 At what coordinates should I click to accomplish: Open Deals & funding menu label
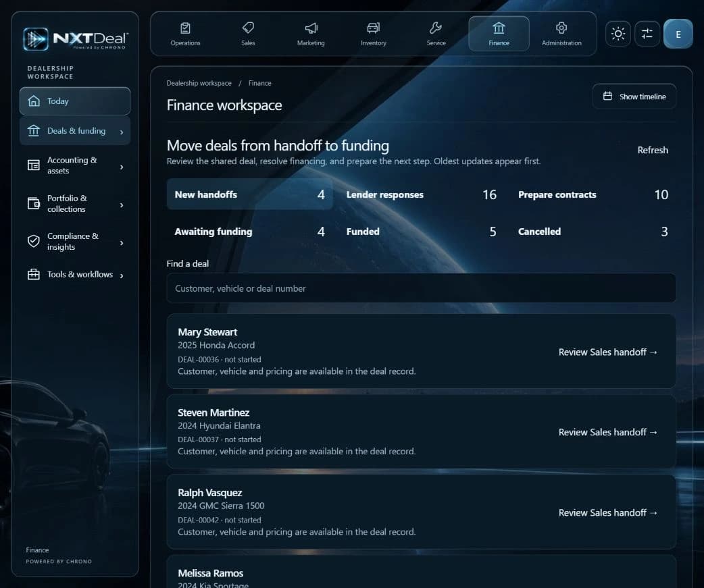click(76, 130)
